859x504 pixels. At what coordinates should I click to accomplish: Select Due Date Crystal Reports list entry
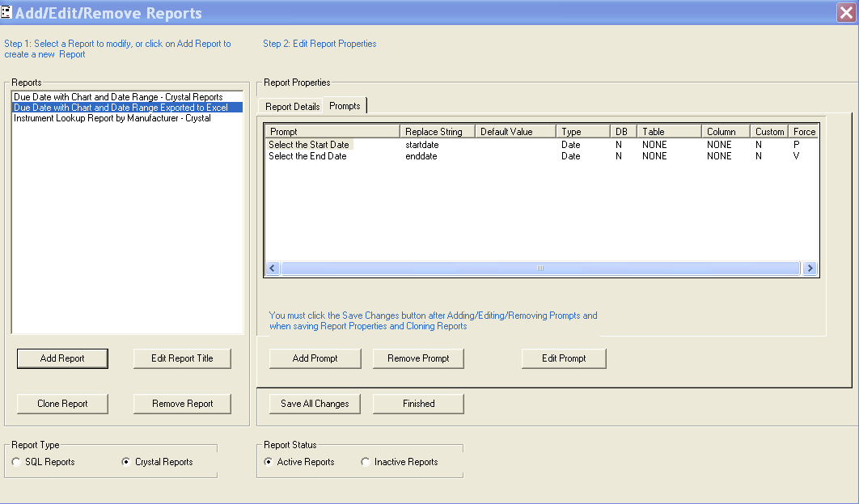[x=117, y=97]
